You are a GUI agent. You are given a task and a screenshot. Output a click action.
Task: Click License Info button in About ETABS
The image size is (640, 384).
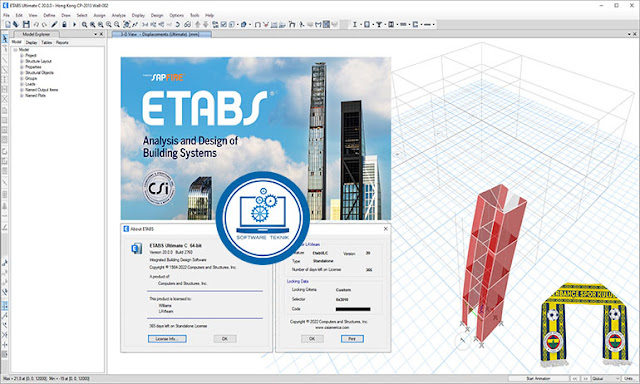(167, 339)
